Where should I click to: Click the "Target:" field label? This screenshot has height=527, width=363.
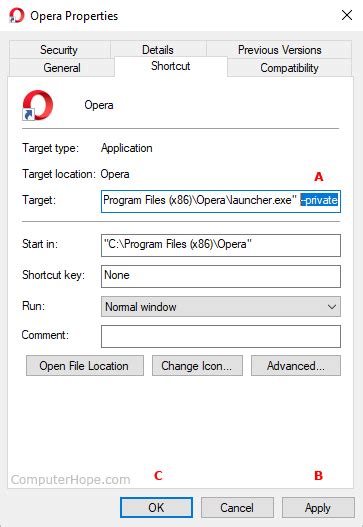(x=39, y=200)
